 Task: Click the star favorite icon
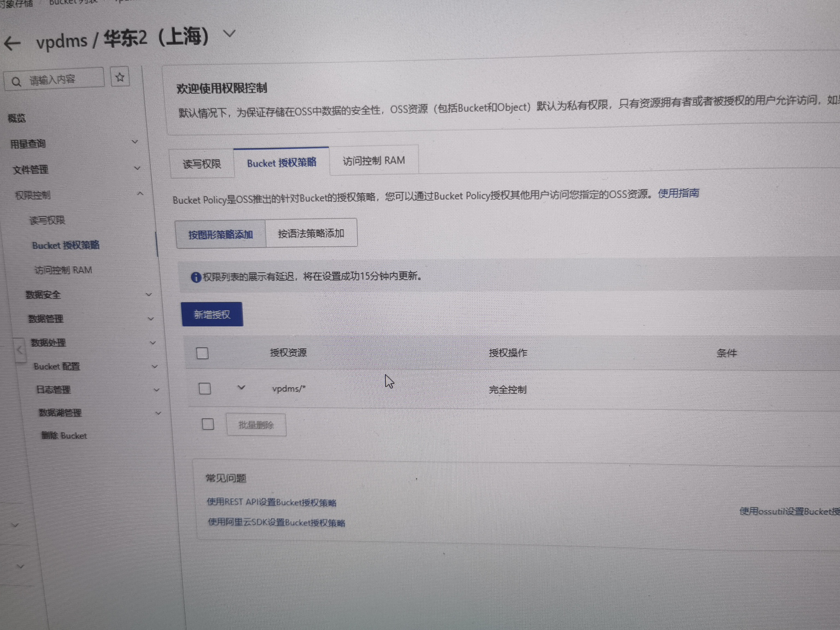tap(120, 77)
